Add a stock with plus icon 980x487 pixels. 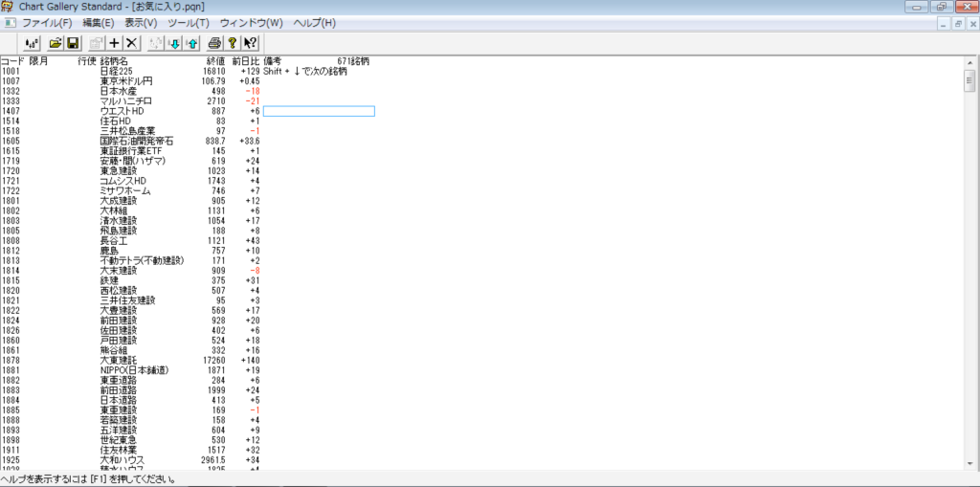pos(115,43)
